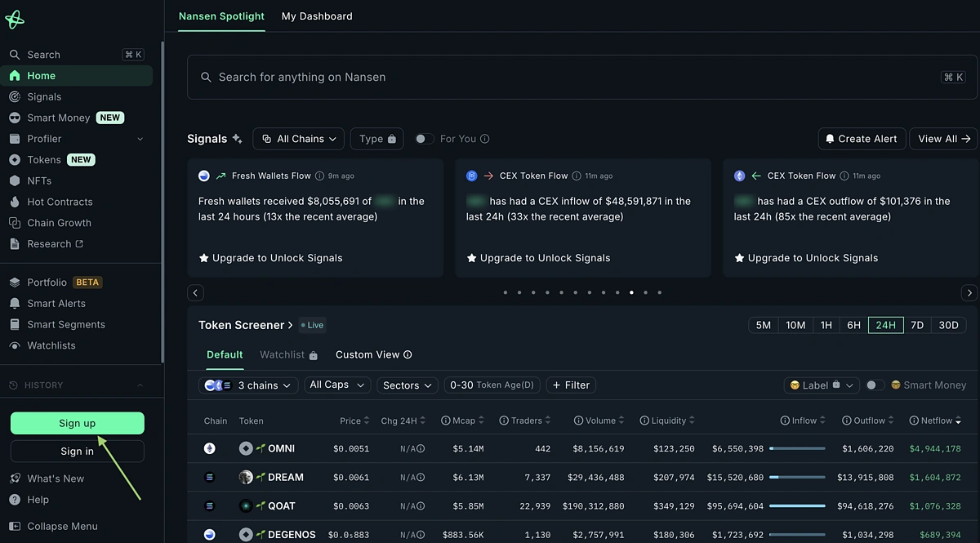Click the Hot Contracts flame icon
The width and height of the screenshot is (980, 543).
click(15, 202)
